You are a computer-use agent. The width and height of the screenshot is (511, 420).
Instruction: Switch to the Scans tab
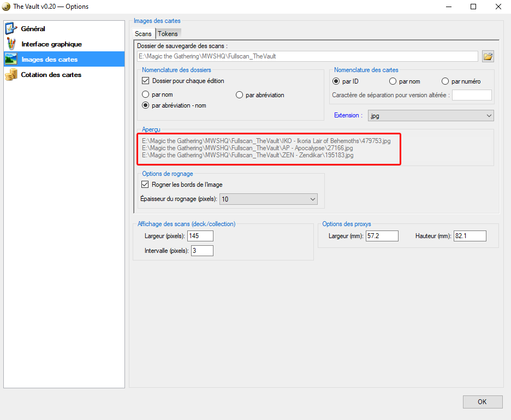143,33
